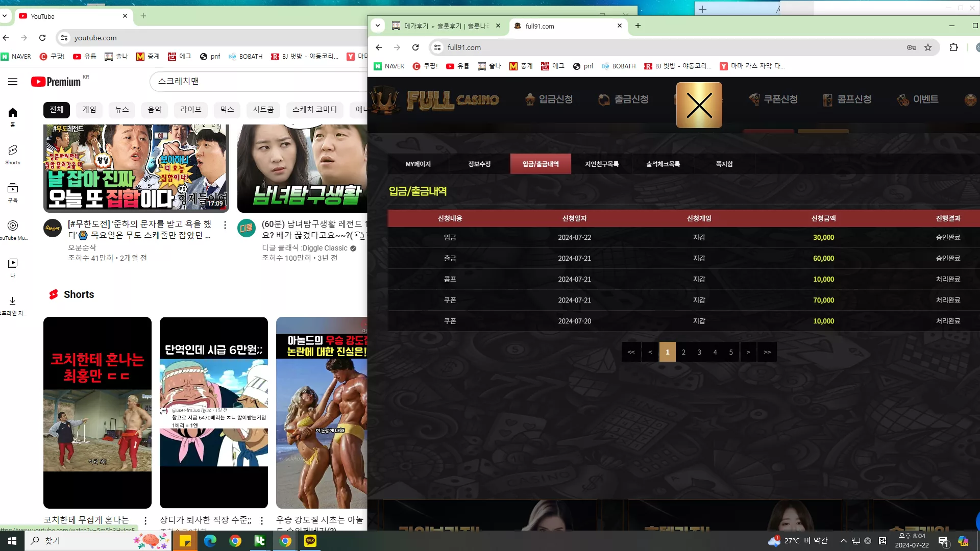This screenshot has width=980, height=551.
Task: Open Shorts in YouTube sidebar
Action: (13, 155)
